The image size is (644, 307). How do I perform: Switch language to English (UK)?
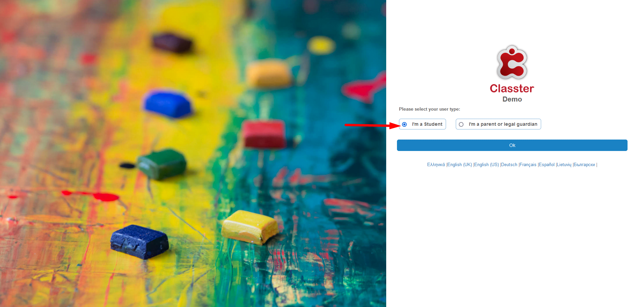click(x=459, y=165)
